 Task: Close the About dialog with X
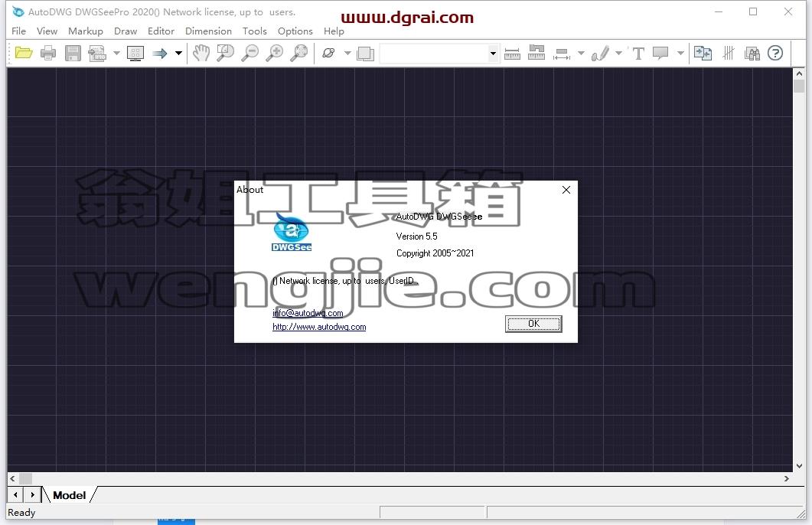pos(566,190)
